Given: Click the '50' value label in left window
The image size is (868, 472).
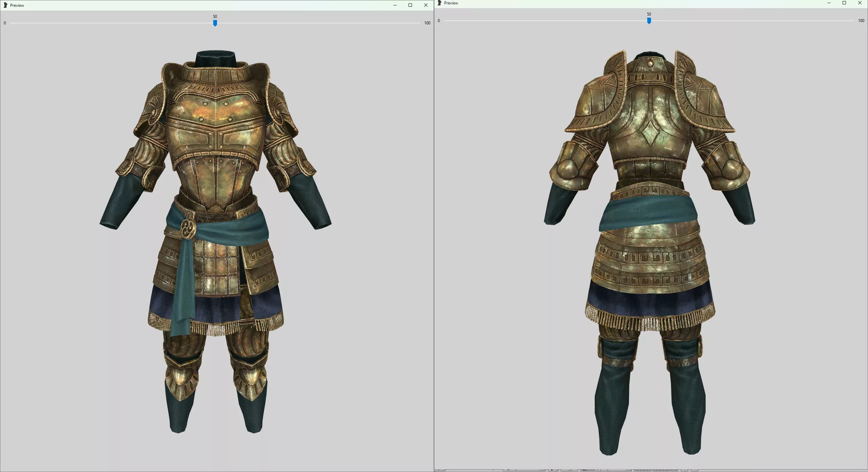Looking at the screenshot, I should point(215,16).
